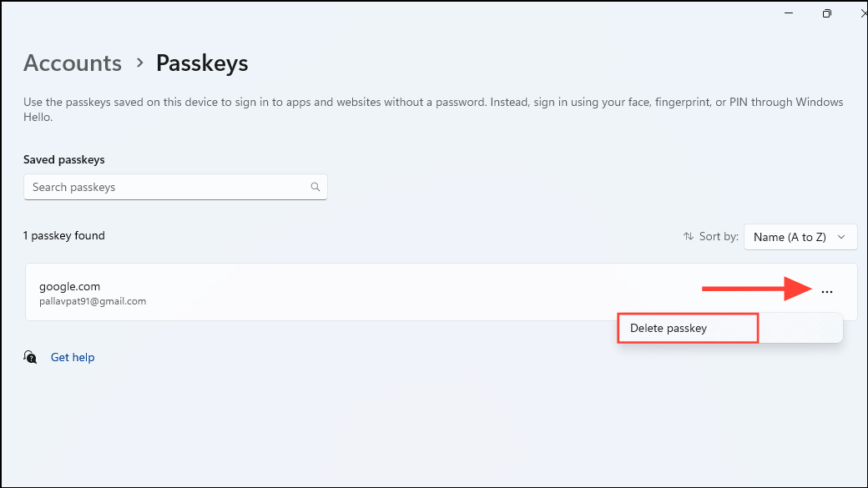Click the minimize window icon
The height and width of the screenshot is (488, 868).
tap(788, 13)
